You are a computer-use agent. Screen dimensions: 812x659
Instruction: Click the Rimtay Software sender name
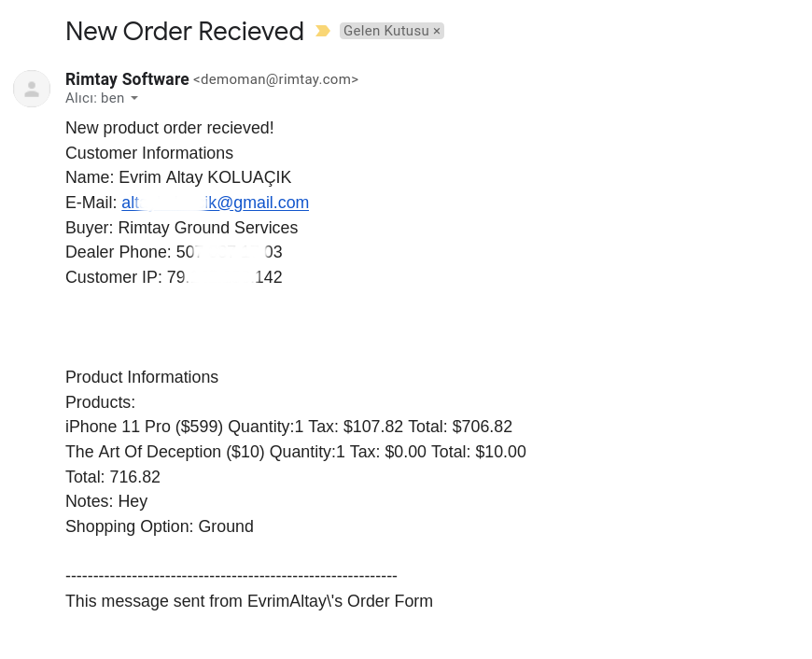point(127,79)
